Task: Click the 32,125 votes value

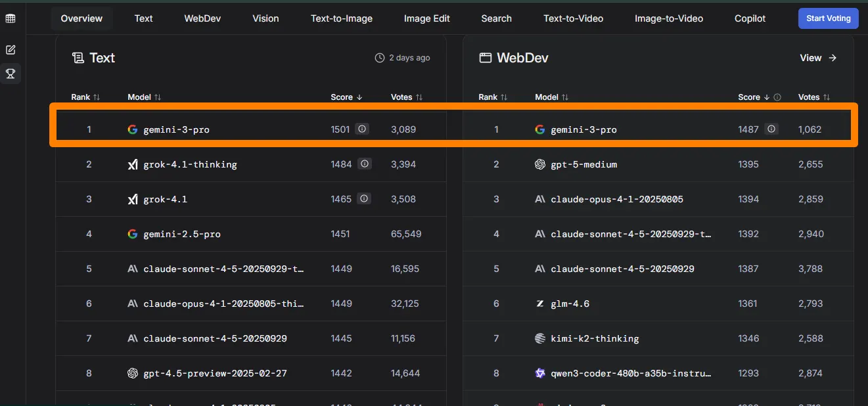Action: (x=405, y=304)
